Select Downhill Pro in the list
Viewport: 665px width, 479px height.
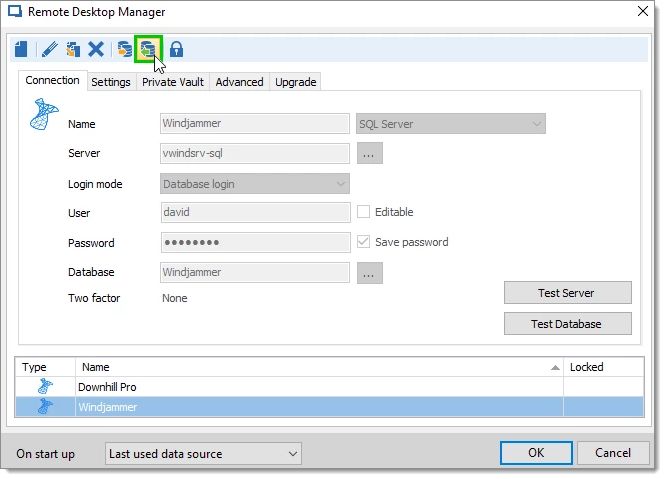[x=329, y=387]
